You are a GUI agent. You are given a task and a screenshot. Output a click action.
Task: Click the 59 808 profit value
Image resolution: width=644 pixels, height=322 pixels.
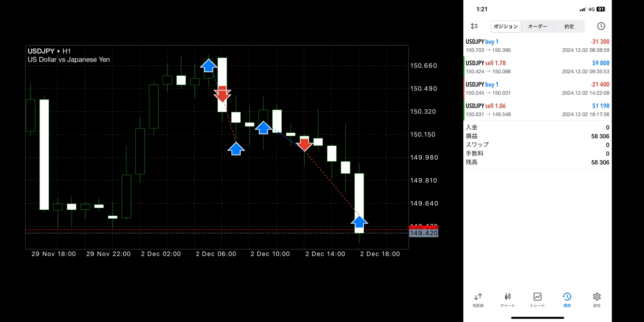pos(601,63)
